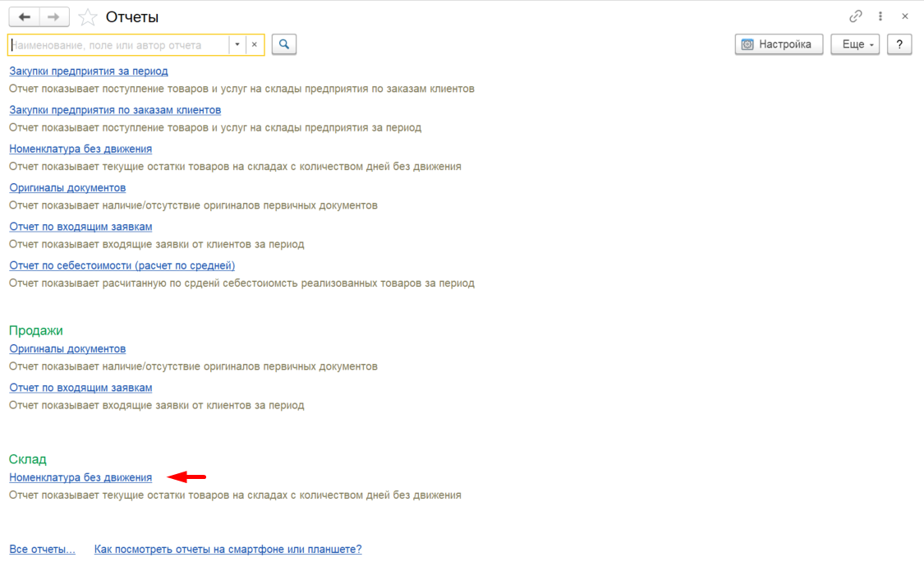Select the Продажи section heading
Viewport: 924px width, 571px height.
click(36, 330)
